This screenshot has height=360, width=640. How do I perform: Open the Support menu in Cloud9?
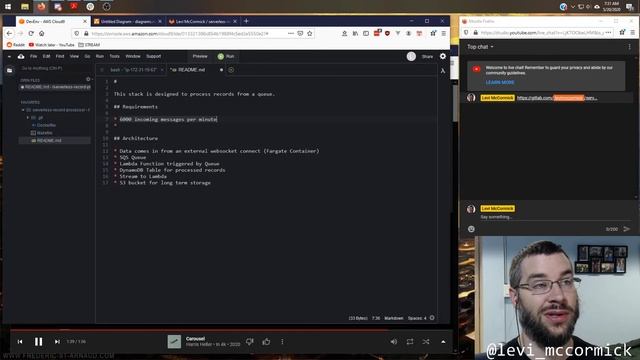pos(153,56)
